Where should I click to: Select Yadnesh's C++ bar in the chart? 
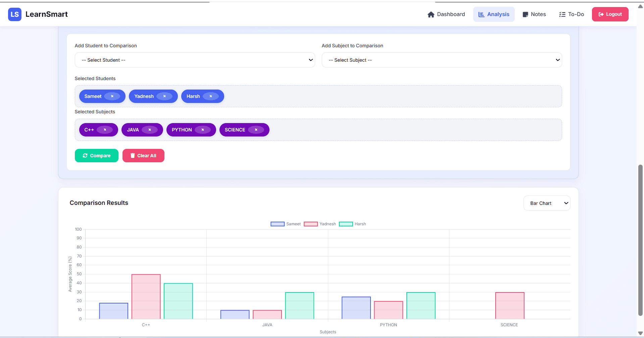pyautogui.click(x=146, y=296)
